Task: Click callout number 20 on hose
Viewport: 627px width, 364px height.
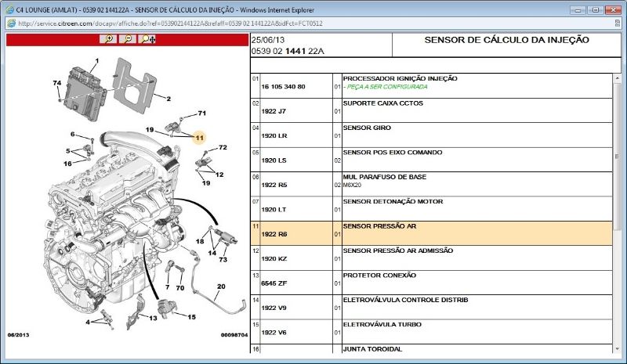Action: pos(221,287)
